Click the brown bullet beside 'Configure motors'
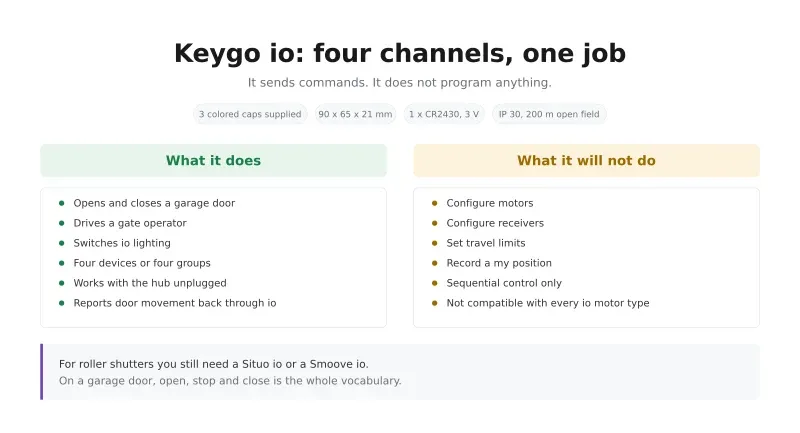This screenshot has width=800, height=433. (435, 203)
